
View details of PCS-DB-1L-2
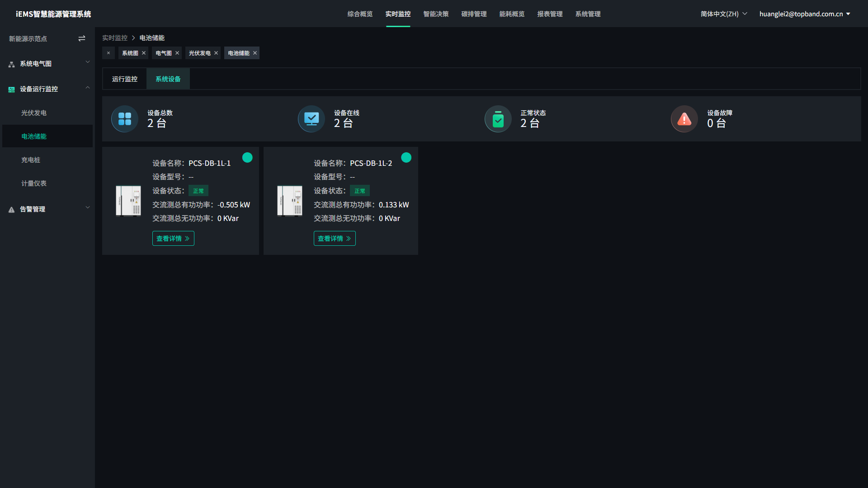pyautogui.click(x=335, y=239)
